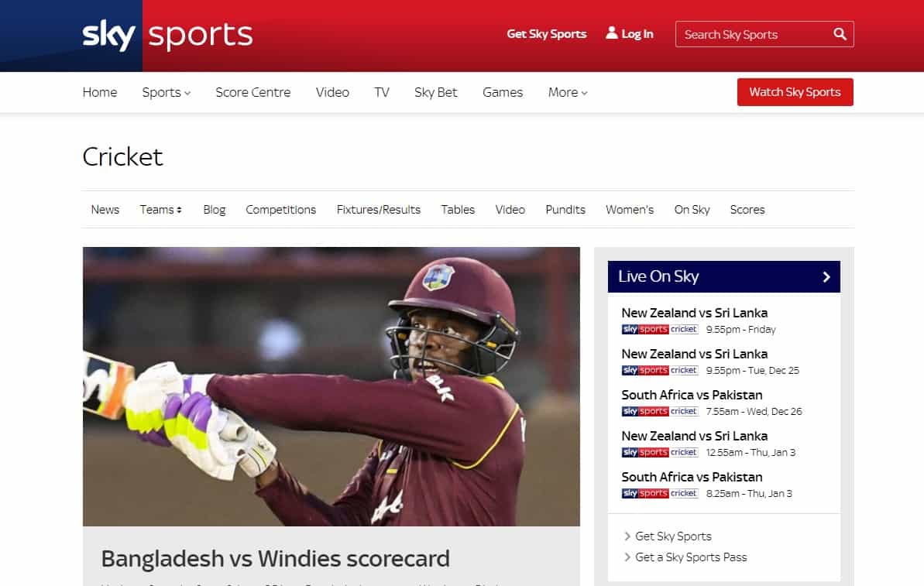Viewport: 924px width, 586px height.
Task: Click Get a Sky Sports Pass link
Action: 691,557
